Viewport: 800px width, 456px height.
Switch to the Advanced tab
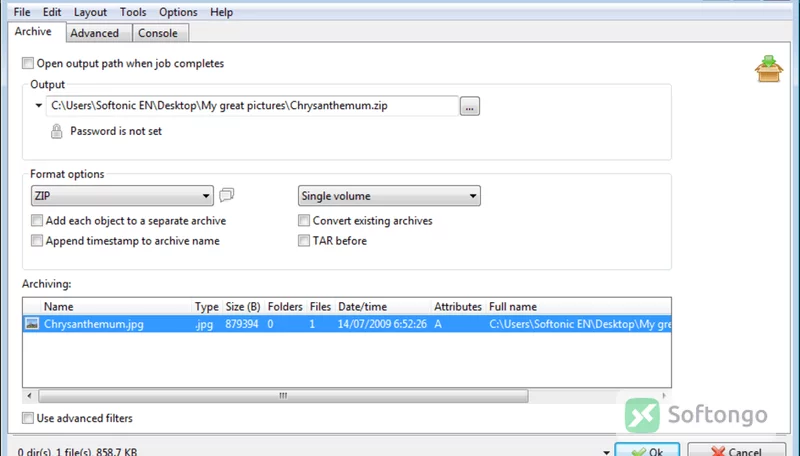coord(94,33)
